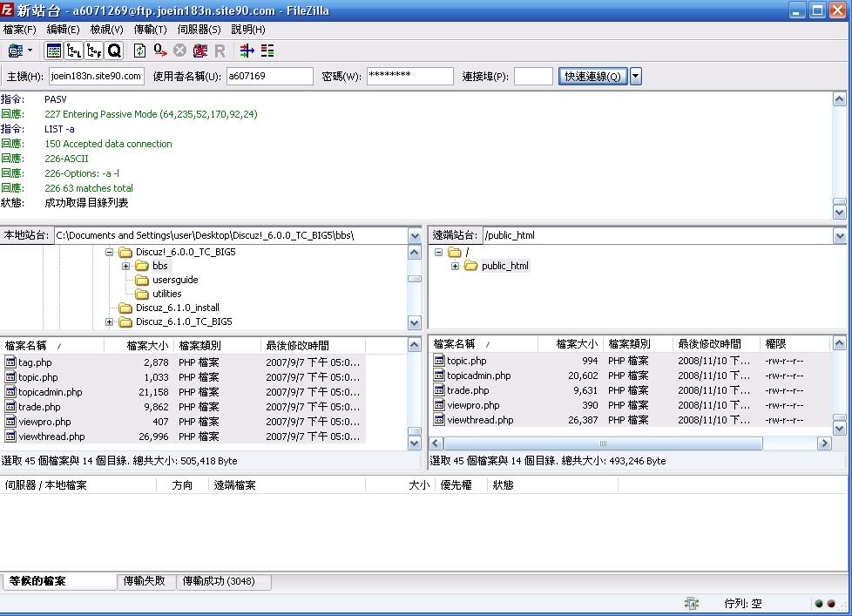The height and width of the screenshot is (616, 852).
Task: Click the public_html folder icon in remote tree
Action: coord(471,266)
